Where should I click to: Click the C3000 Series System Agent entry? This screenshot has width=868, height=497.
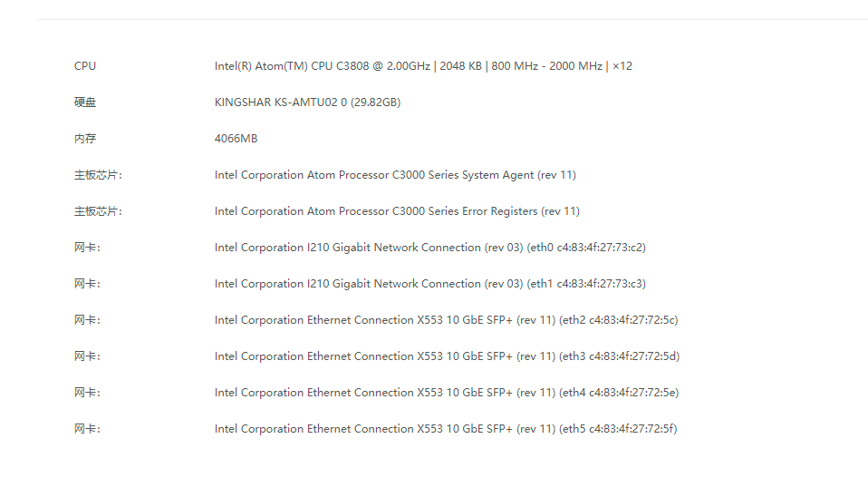395,175
